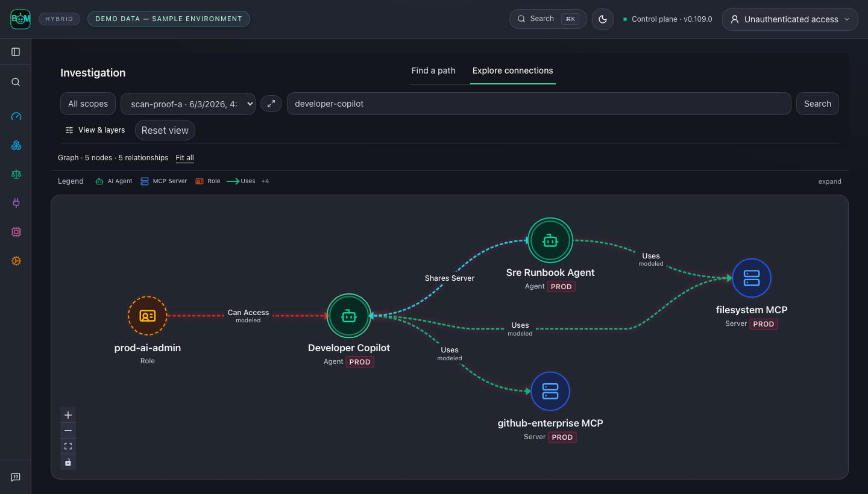The width and height of the screenshot is (868, 494).
Task: Click the Search button next to query field
Action: 817,104
